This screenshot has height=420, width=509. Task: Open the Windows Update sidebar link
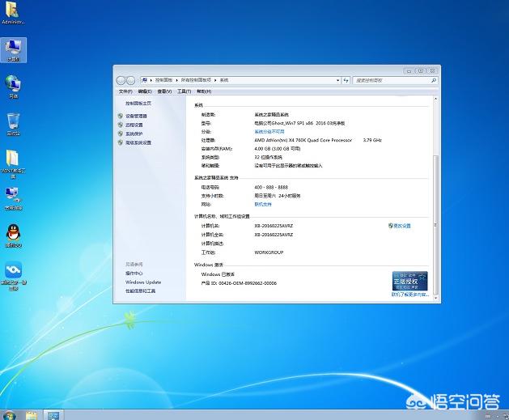[x=143, y=282]
